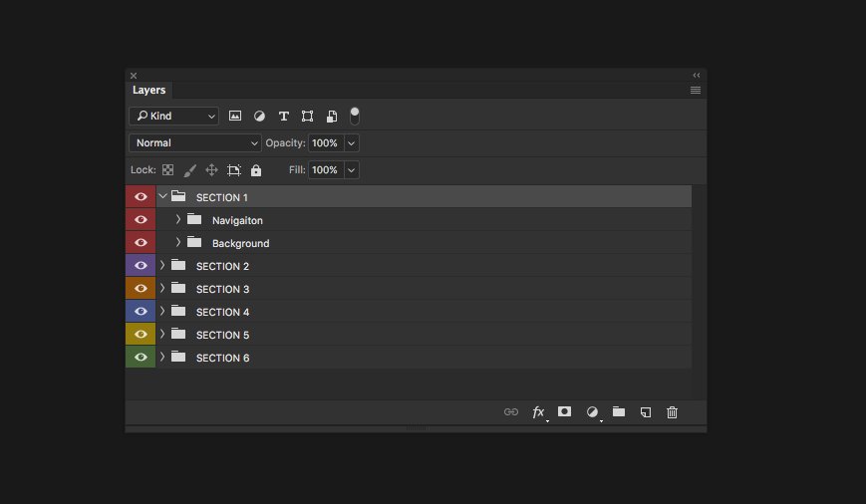Viewport: 866px width, 504px height.
Task: Click the SECTION 6 folder thumbnail
Action: coord(178,357)
